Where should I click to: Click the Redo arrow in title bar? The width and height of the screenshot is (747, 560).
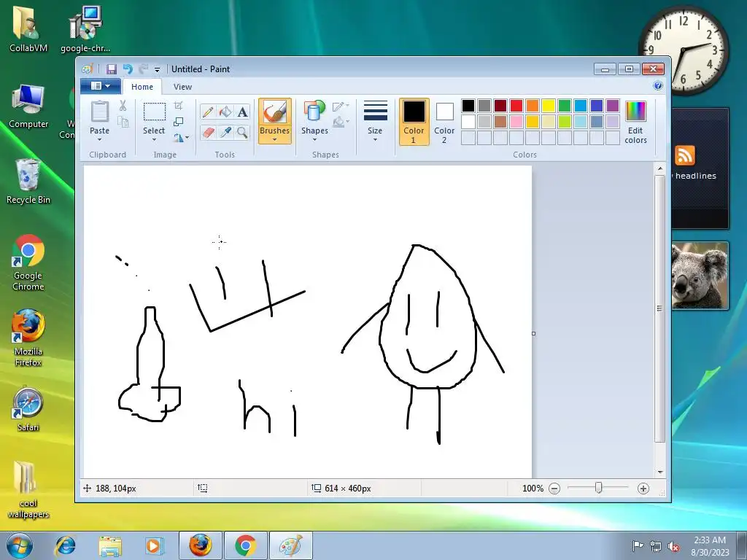[x=144, y=69]
